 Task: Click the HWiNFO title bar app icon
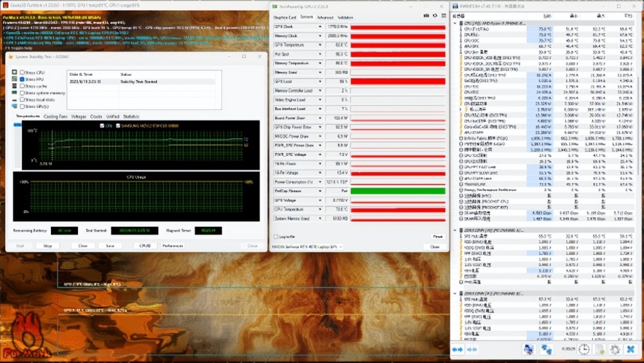pos(455,6)
